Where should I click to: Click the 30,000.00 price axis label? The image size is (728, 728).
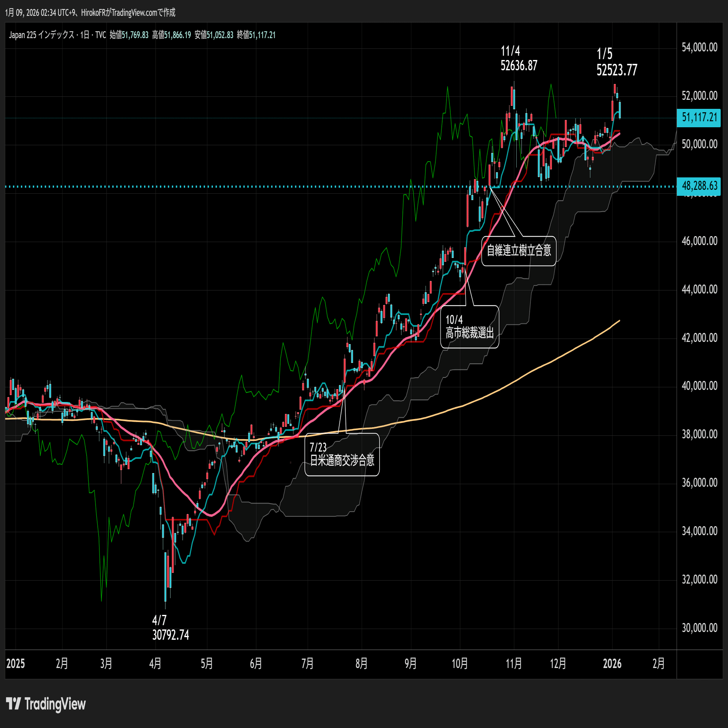pyautogui.click(x=699, y=628)
